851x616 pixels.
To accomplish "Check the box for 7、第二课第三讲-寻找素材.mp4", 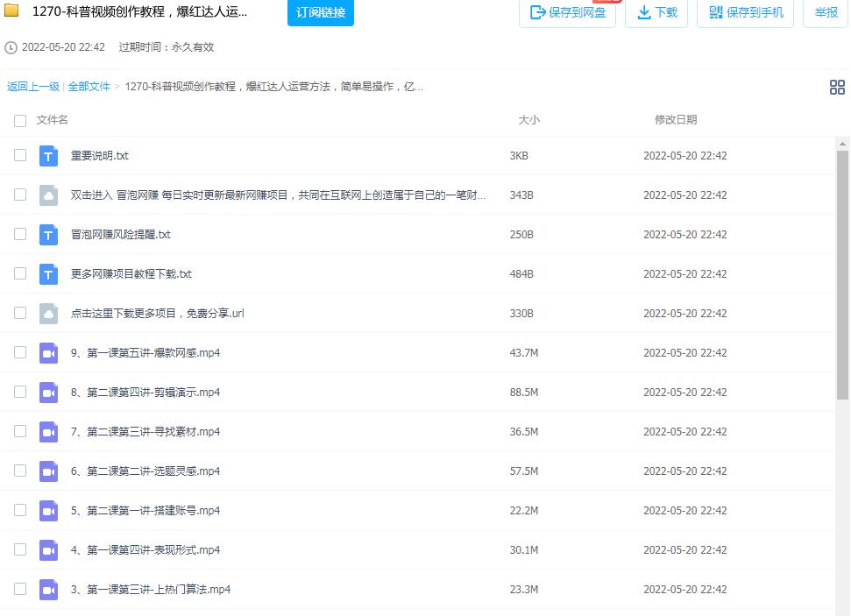I will (x=20, y=431).
